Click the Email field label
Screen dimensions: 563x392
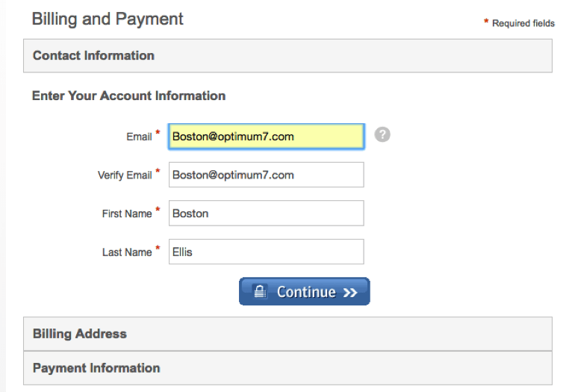[139, 137]
